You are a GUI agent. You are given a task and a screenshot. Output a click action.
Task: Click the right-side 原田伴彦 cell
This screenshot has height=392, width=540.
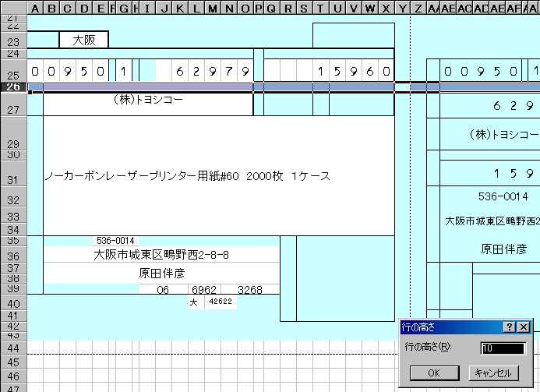(x=504, y=249)
